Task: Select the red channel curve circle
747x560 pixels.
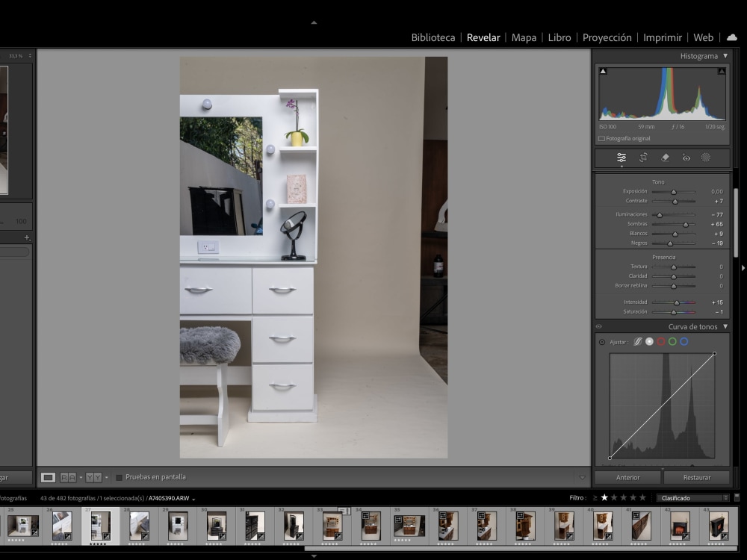Action: (x=661, y=342)
